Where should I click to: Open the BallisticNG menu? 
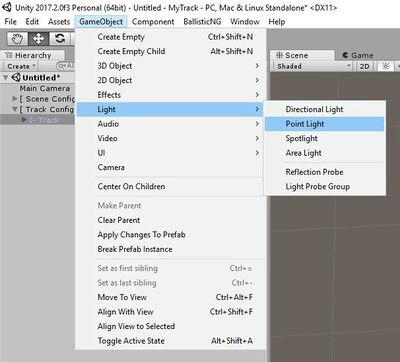202,22
